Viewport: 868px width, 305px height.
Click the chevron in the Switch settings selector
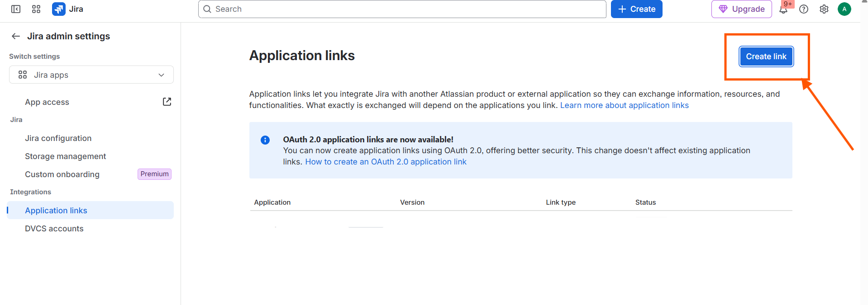tap(162, 75)
